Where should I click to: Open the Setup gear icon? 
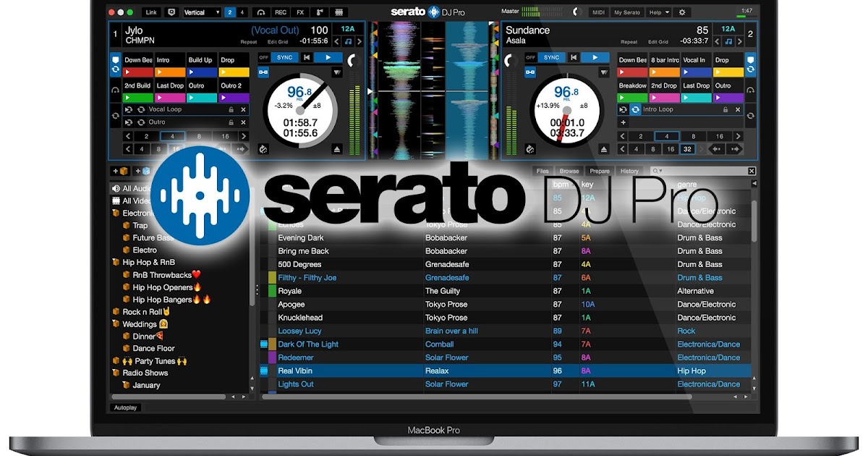click(683, 12)
